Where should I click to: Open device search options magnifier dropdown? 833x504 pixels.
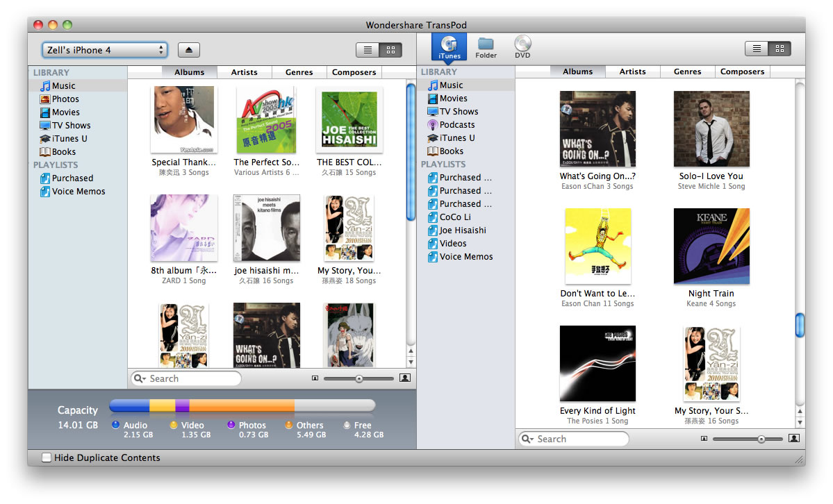click(x=140, y=378)
